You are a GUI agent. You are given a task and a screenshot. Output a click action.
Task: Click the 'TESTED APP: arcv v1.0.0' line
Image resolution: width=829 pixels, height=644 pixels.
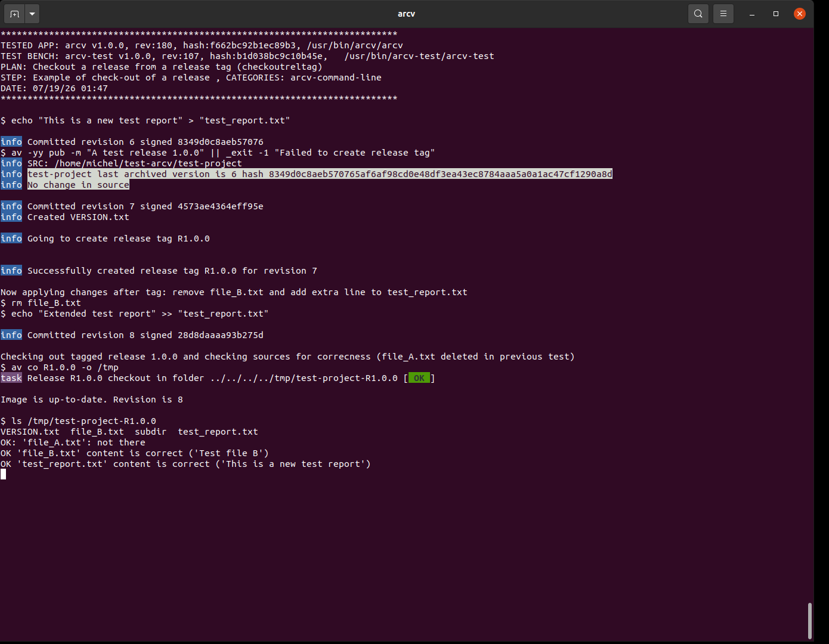(202, 45)
